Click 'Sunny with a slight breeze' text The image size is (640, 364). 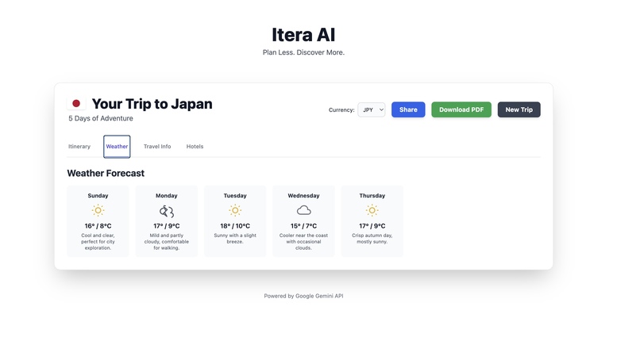coord(235,239)
